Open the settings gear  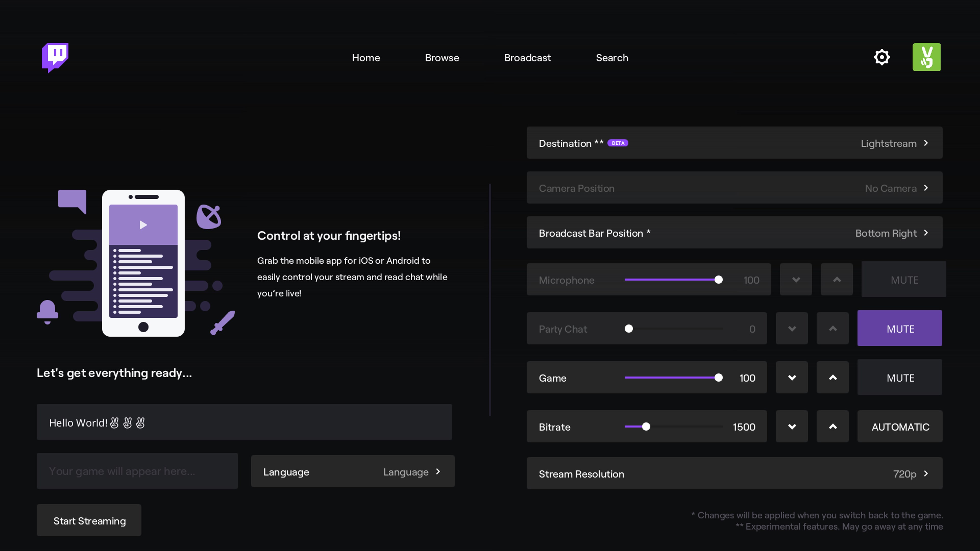coord(882,57)
